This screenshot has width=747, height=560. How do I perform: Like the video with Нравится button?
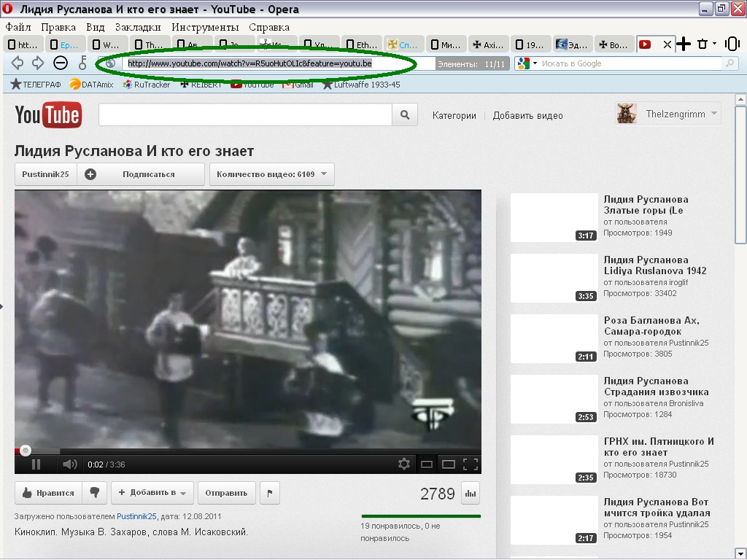point(48,493)
